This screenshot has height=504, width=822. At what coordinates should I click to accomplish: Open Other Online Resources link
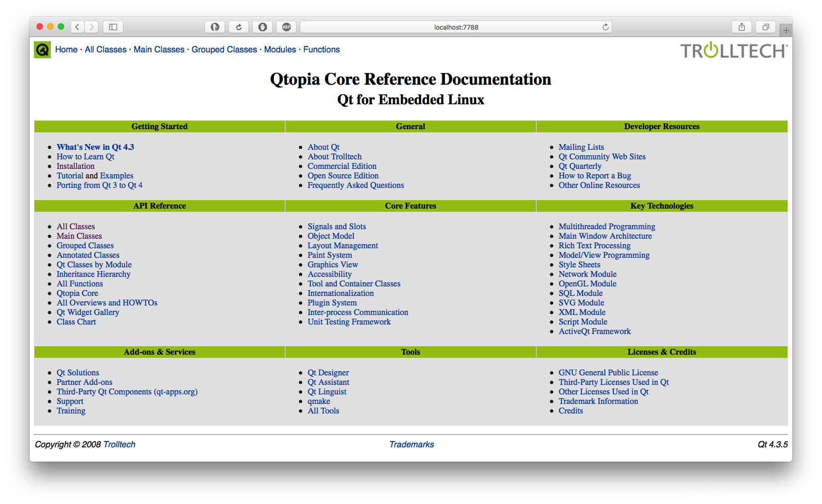[599, 185]
